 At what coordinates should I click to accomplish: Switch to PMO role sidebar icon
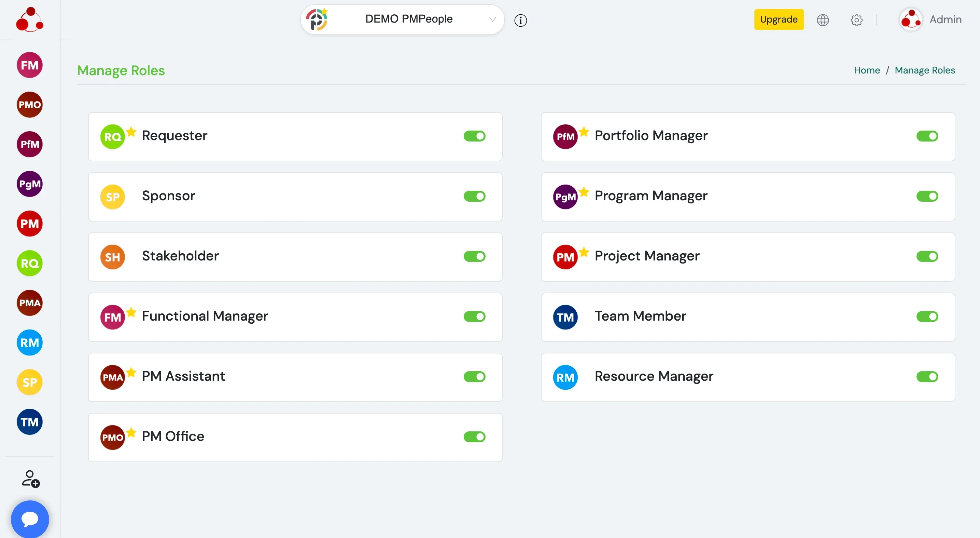pyautogui.click(x=30, y=105)
